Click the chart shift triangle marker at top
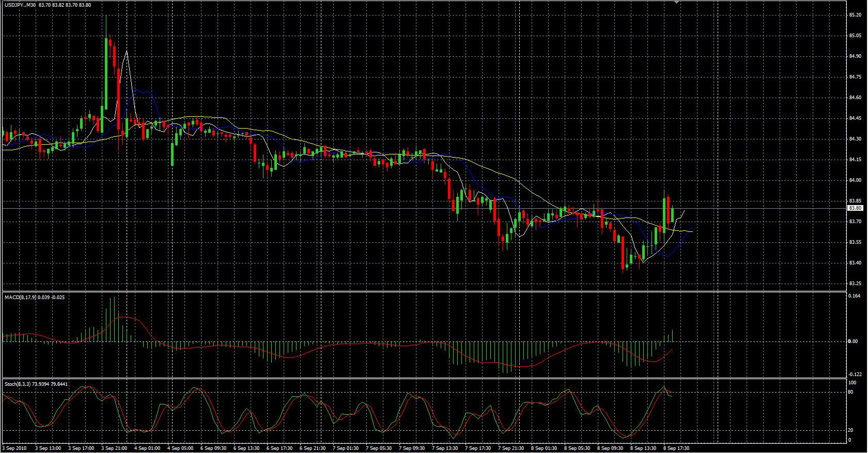The height and width of the screenshot is (453, 868). pos(676,3)
